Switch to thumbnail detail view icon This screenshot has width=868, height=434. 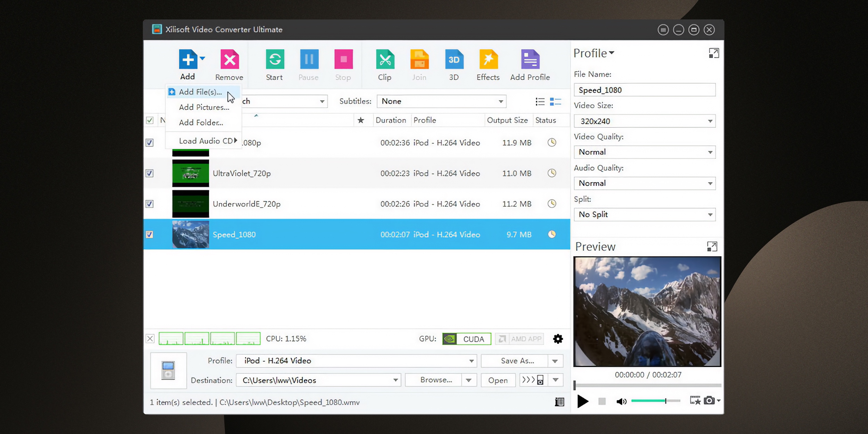pos(556,101)
